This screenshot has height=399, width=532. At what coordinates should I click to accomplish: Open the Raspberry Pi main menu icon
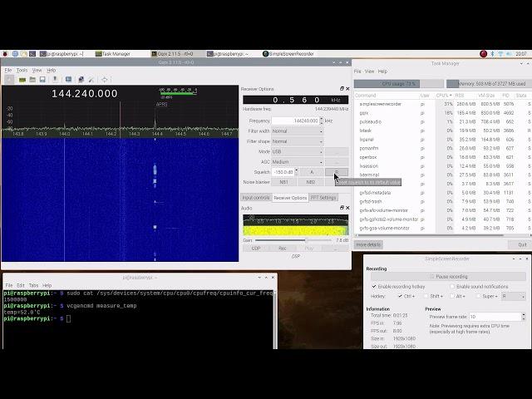tap(5, 53)
